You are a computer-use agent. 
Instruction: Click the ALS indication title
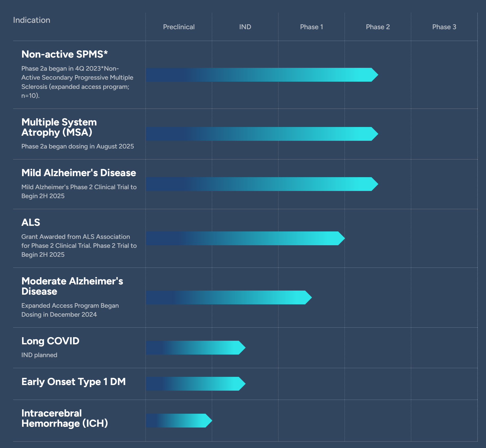[x=31, y=222]
